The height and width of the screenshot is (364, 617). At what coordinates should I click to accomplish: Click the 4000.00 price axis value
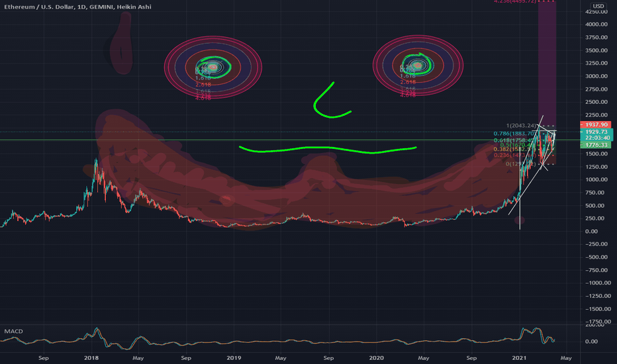coord(596,24)
